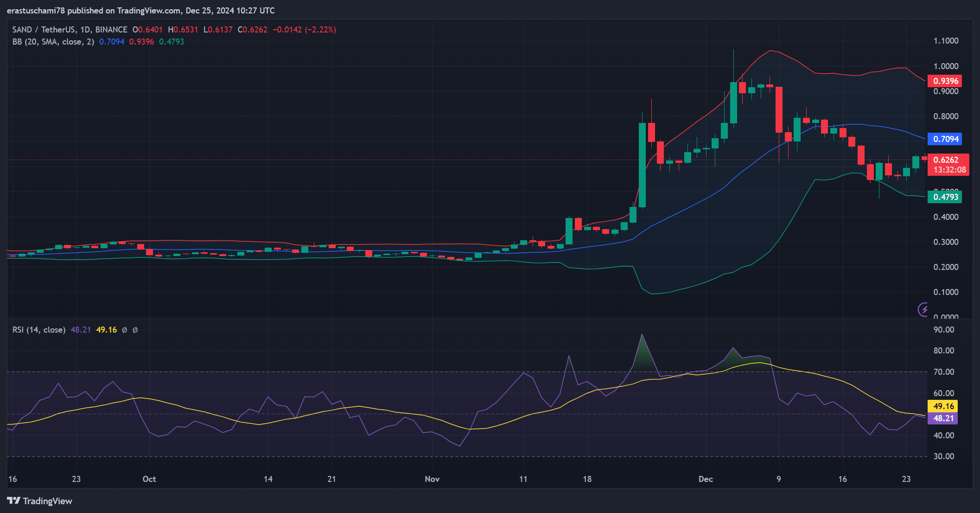Screen dimensions: 980x513
Task: Click the first ø symbol in RSI legend
Action: pos(124,330)
